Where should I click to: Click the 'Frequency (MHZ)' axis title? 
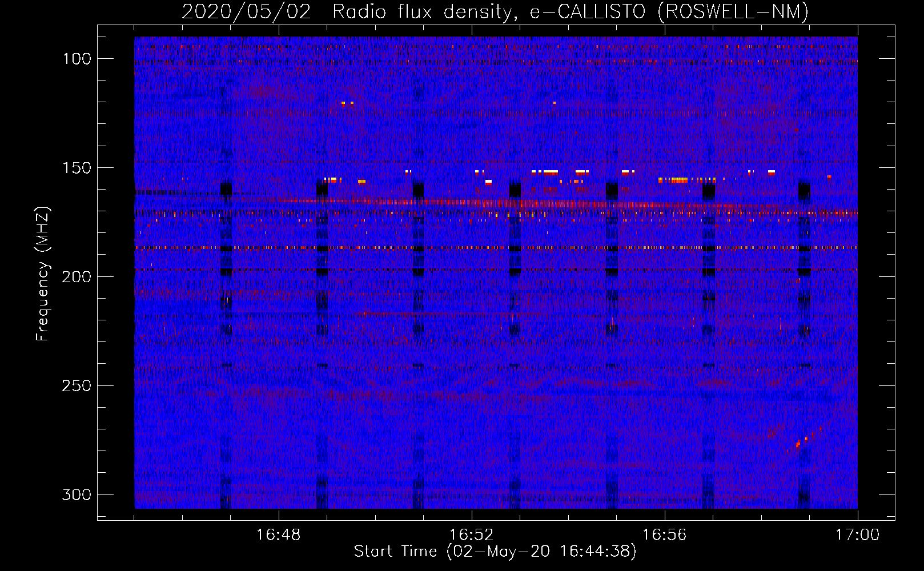click(43, 274)
